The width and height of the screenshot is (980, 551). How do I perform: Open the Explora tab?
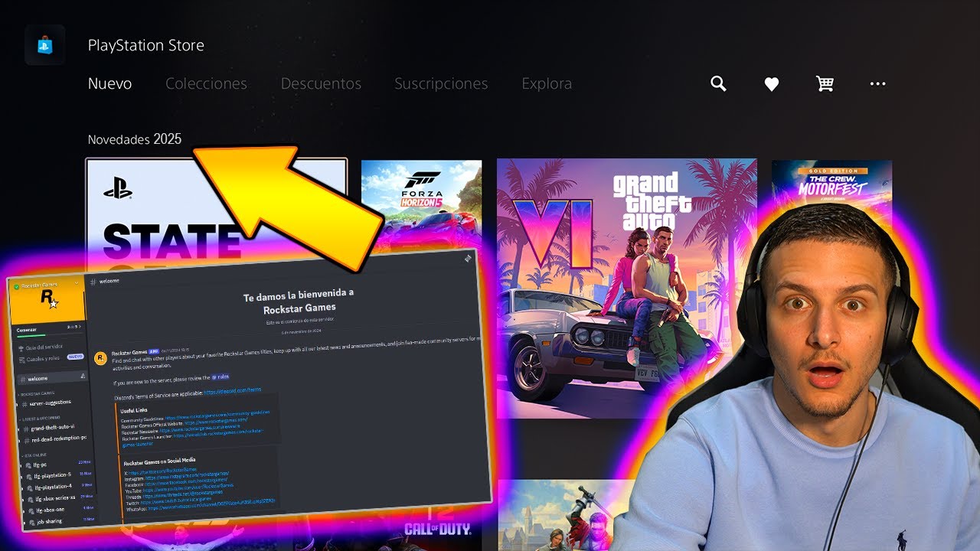(547, 83)
